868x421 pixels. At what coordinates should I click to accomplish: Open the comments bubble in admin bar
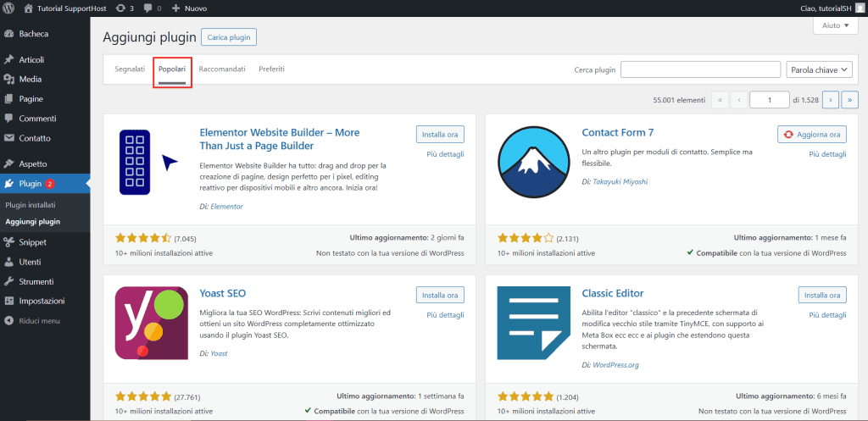(147, 8)
